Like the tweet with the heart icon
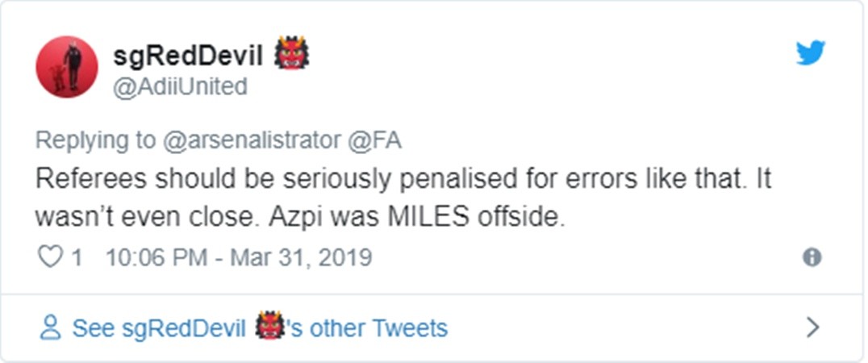 click(49, 257)
